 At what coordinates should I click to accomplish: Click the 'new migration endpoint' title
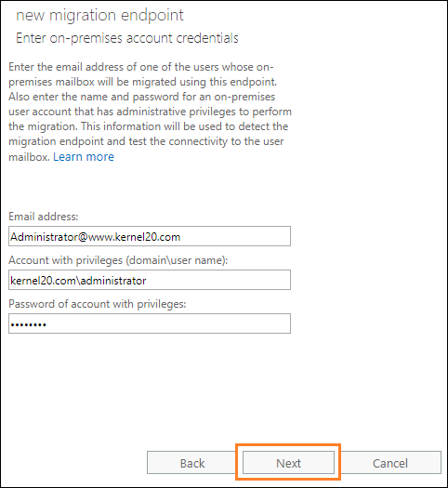point(99,15)
